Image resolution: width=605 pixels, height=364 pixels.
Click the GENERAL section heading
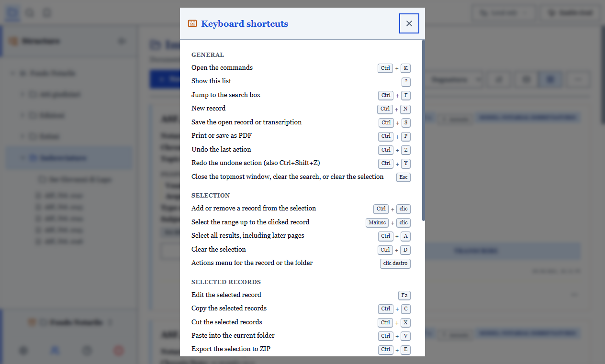coord(208,55)
